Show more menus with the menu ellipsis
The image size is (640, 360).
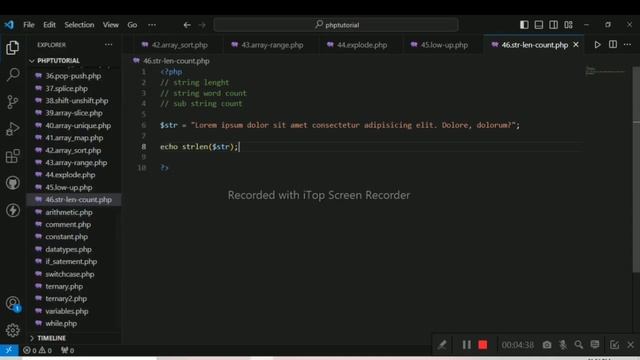tap(152, 25)
